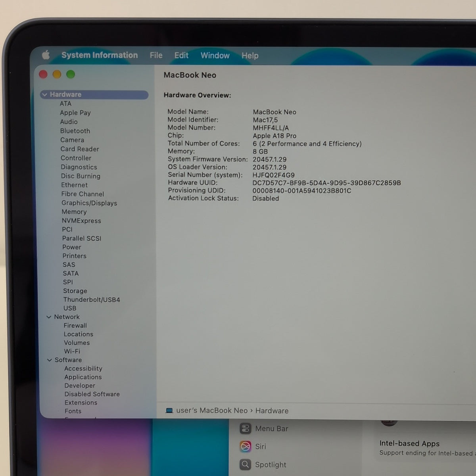The height and width of the screenshot is (476, 476).
Task: Open the Edit menu
Action: coord(181,56)
